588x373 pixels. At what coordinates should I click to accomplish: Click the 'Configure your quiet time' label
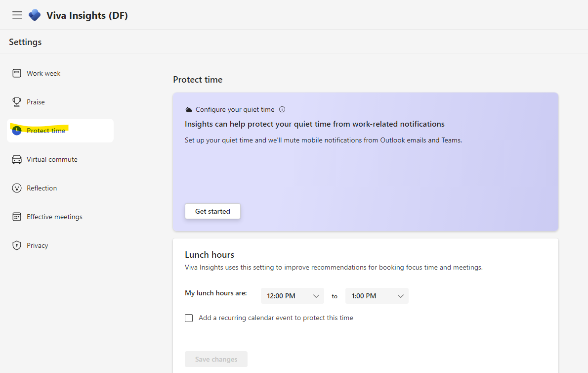[x=235, y=109]
